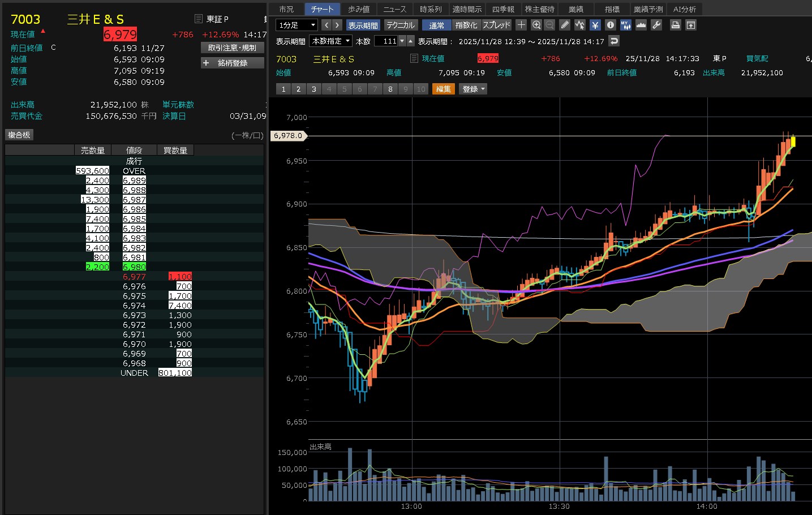Select the pencil drawing tool icon
The width and height of the screenshot is (812, 515).
tap(565, 25)
